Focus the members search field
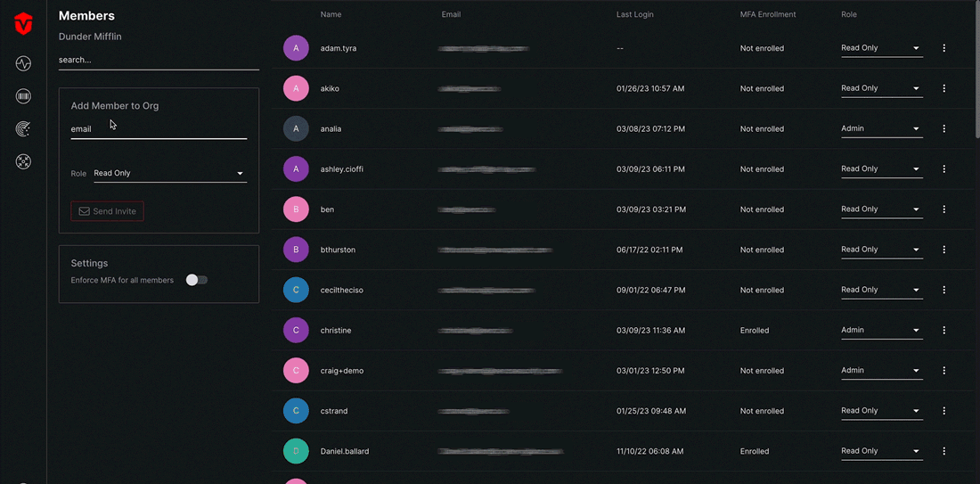 [x=159, y=61]
